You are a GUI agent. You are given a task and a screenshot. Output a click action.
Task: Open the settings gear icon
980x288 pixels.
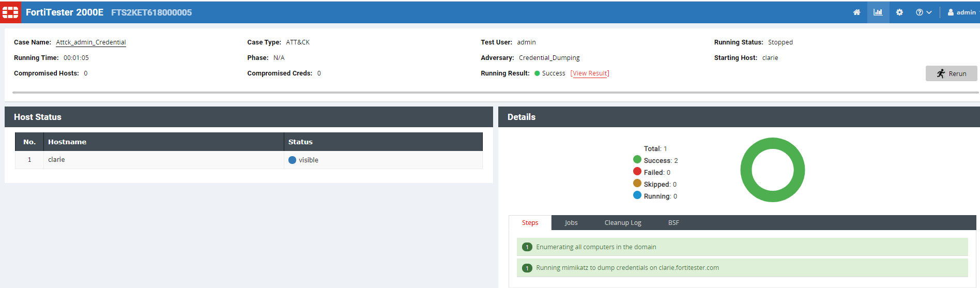click(x=899, y=12)
